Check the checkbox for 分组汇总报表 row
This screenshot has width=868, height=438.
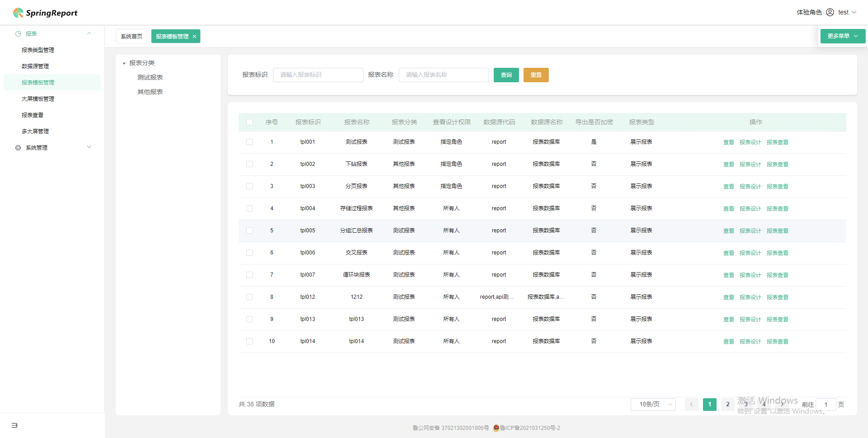250,231
